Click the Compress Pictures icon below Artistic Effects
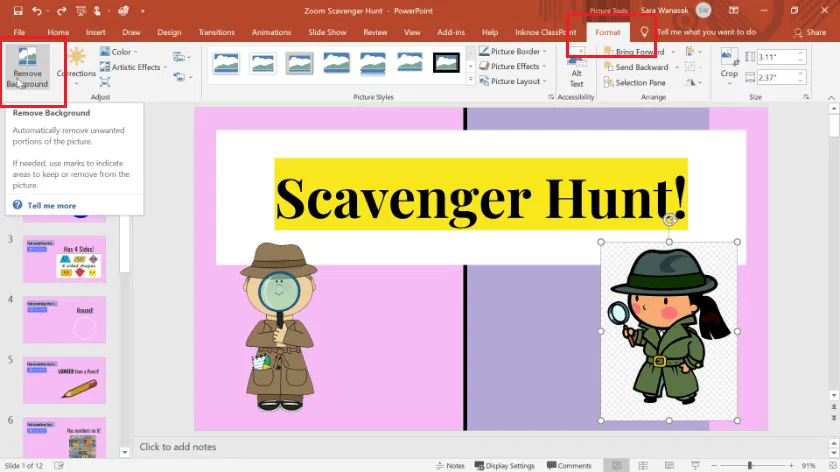 105,82
